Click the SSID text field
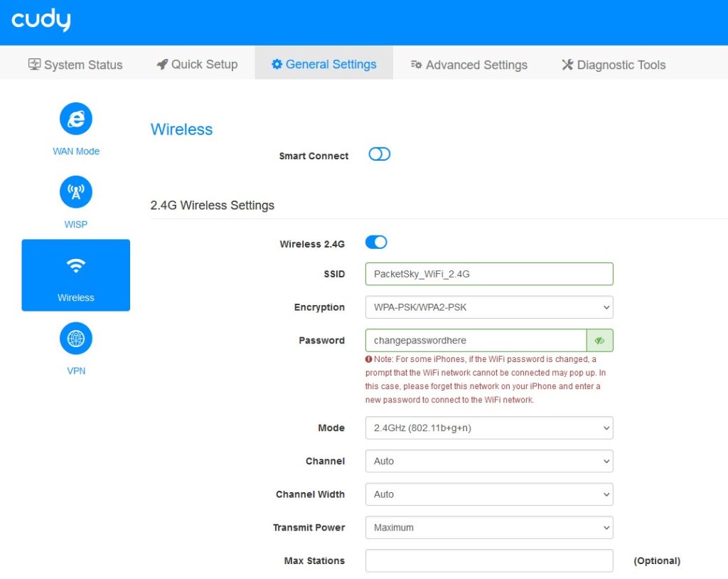This screenshot has width=728, height=579. click(x=489, y=274)
